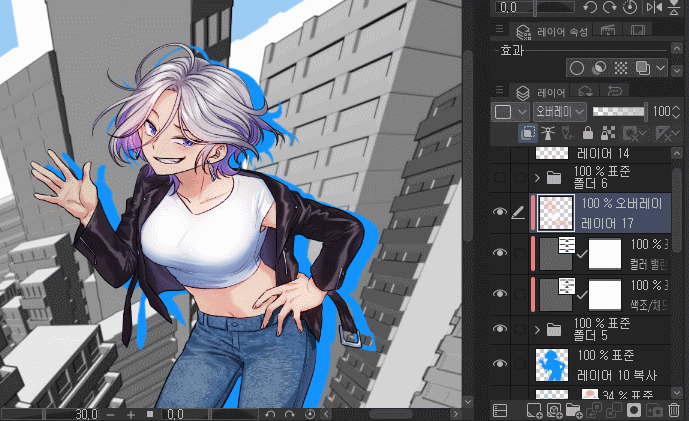Expand the 폴더 5 folder
Viewport: 689px width, 421px height.
[x=537, y=329]
